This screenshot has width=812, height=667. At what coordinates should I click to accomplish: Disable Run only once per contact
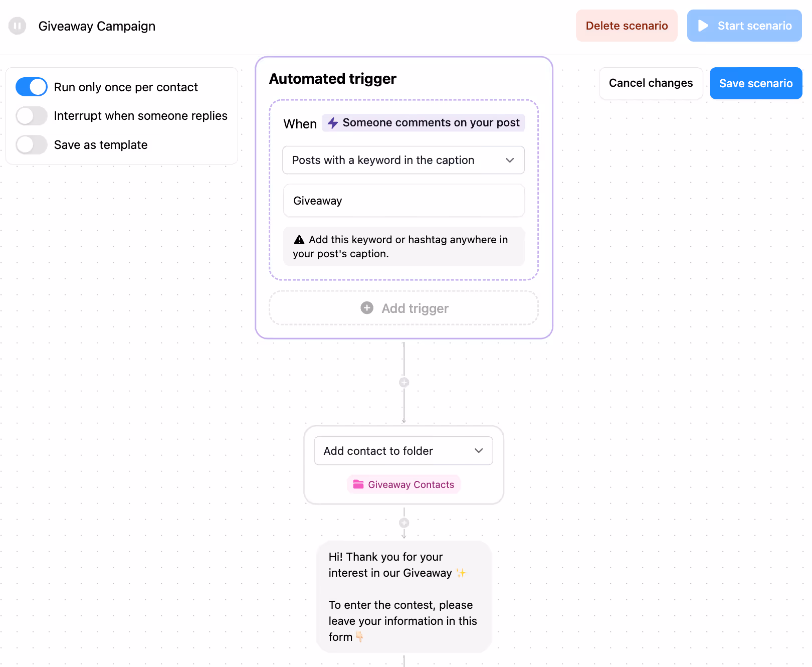tap(31, 87)
